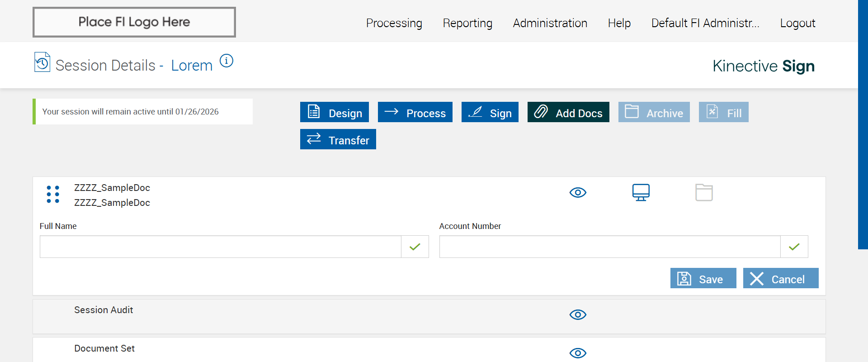Screen dimensions: 868x362
Task: Click the monitor icon for ZZZZ_SampleDoc
Action: pos(641,192)
